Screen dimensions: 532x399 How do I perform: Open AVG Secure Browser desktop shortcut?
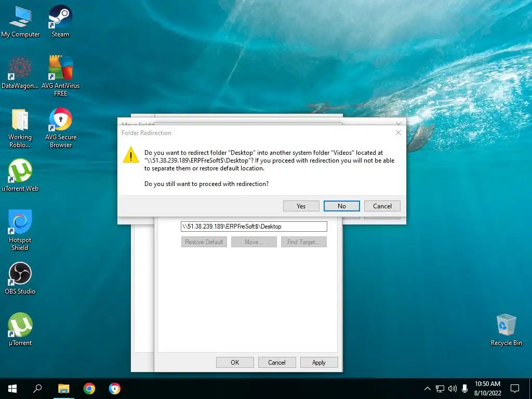[61, 128]
